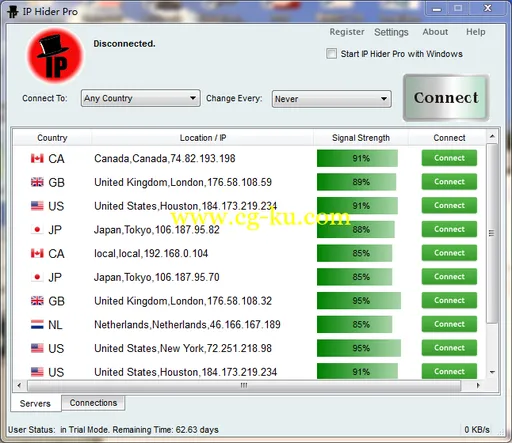Select the United Kingdom,London,176.58.108.59 entry
Viewport: 512px width, 443px height.
183,182
